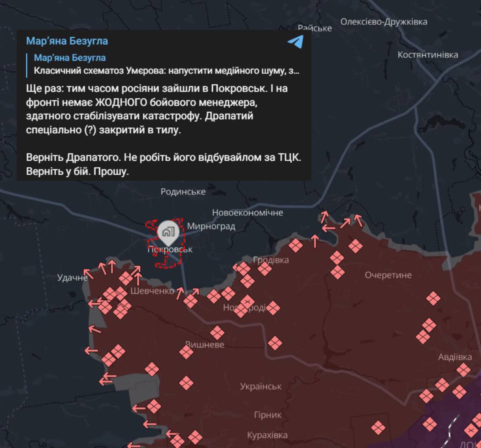Click the diamond marker right of Гродівка's label start
The width and height of the screenshot is (481, 448).
click(x=264, y=268)
